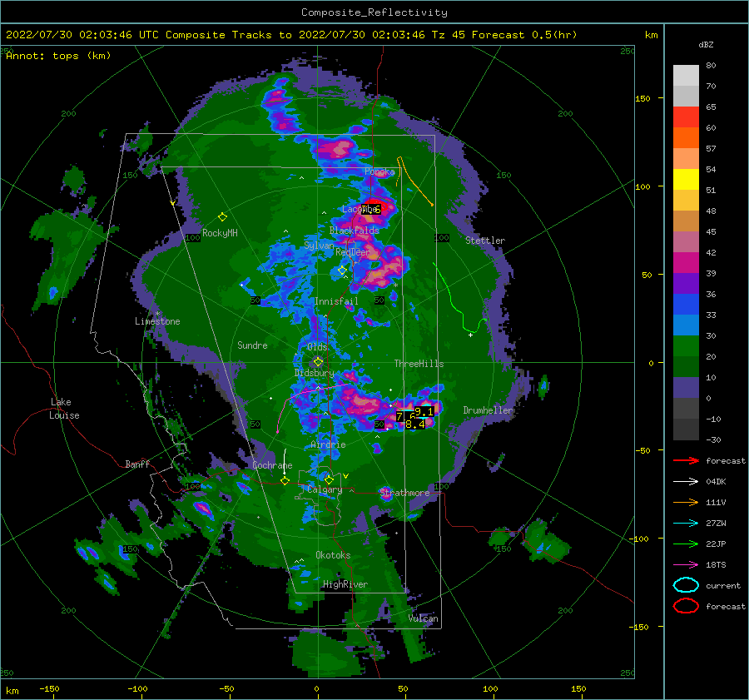Click the yellow diamond marker near RockyMH
Viewport: 749px width, 700px height.
click(222, 217)
